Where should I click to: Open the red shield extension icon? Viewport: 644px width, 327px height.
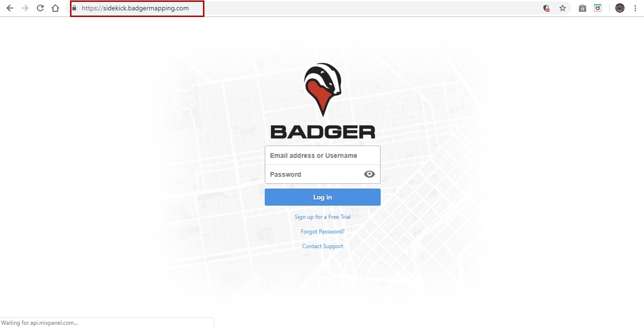coord(598,8)
